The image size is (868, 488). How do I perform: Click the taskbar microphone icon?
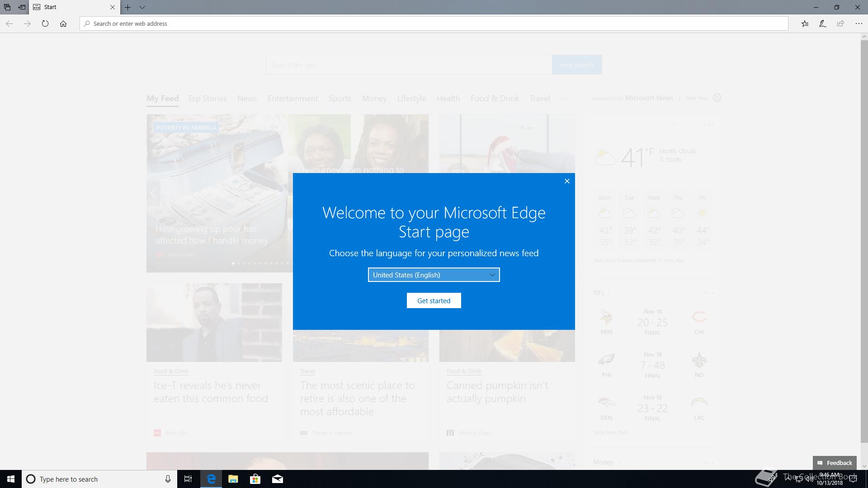[x=168, y=479]
